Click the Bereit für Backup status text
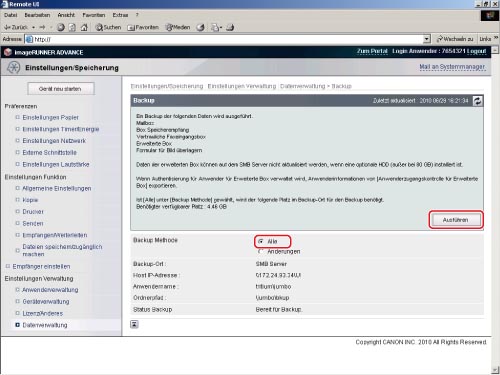The height and width of the screenshot is (375, 500). tap(279, 310)
